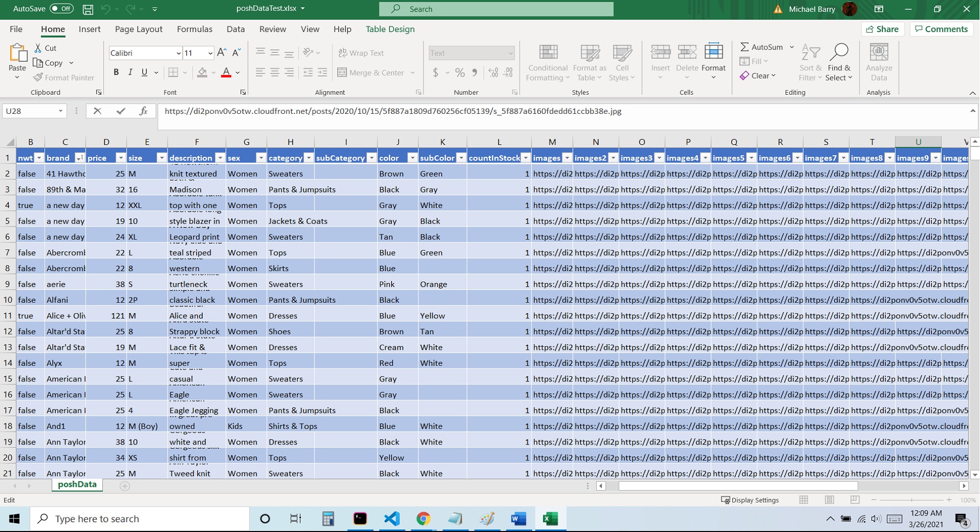Open the File menu

[x=16, y=29]
